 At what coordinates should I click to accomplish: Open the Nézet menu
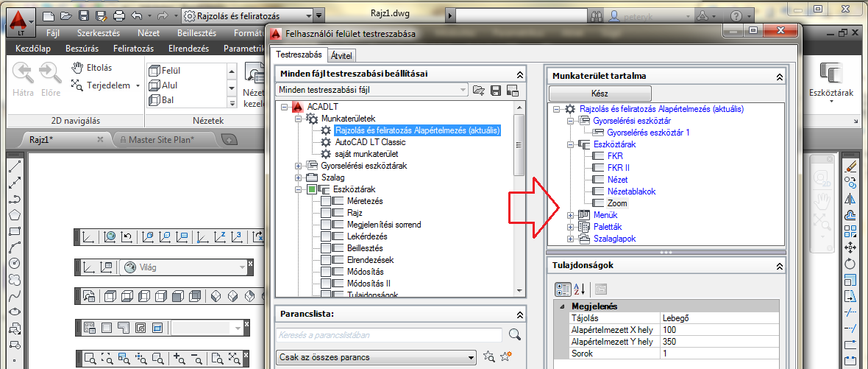tap(149, 32)
